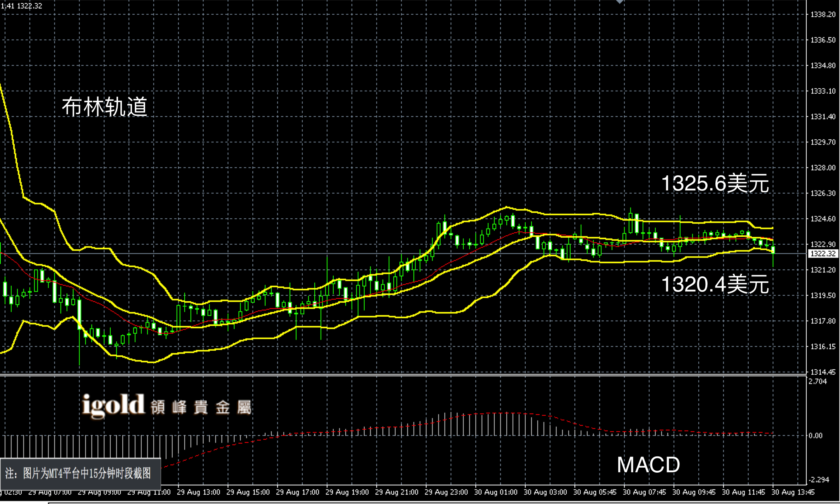
Task: Select the 30 Aug 01:00 time marker
Action: click(495, 492)
